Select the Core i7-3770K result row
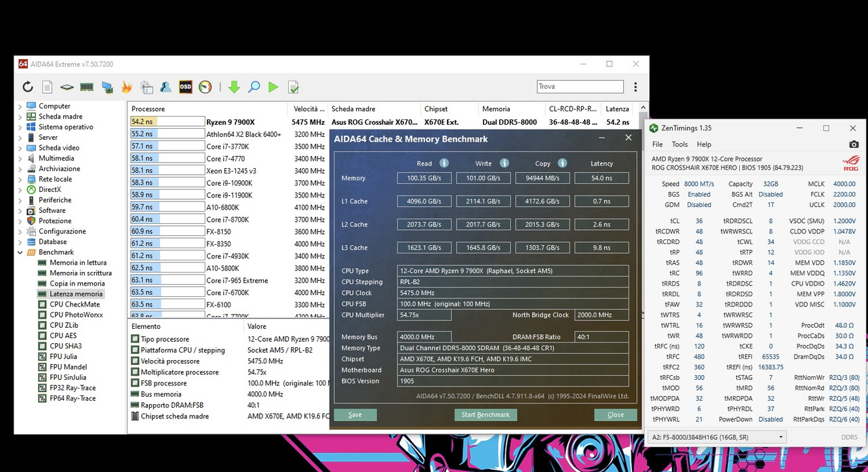Viewport: 868px width, 472px height. (229, 146)
